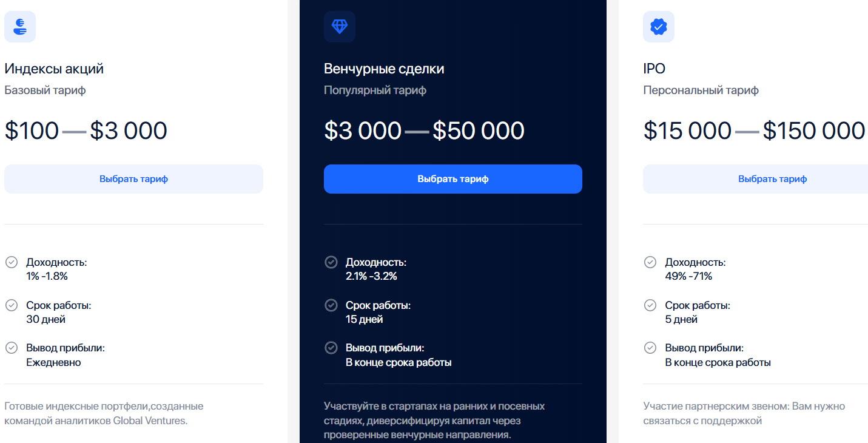868x443 pixels.
Task: Click the Индексы акций plan title
Action: click(54, 69)
